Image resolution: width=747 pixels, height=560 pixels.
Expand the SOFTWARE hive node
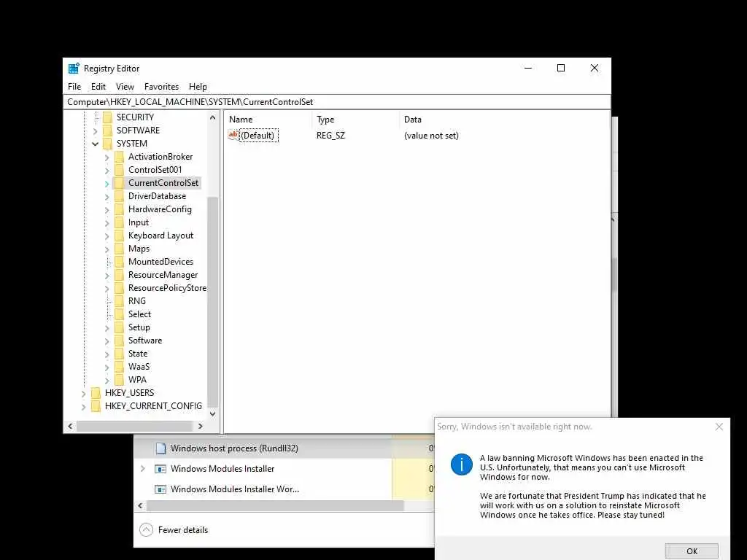(x=96, y=131)
